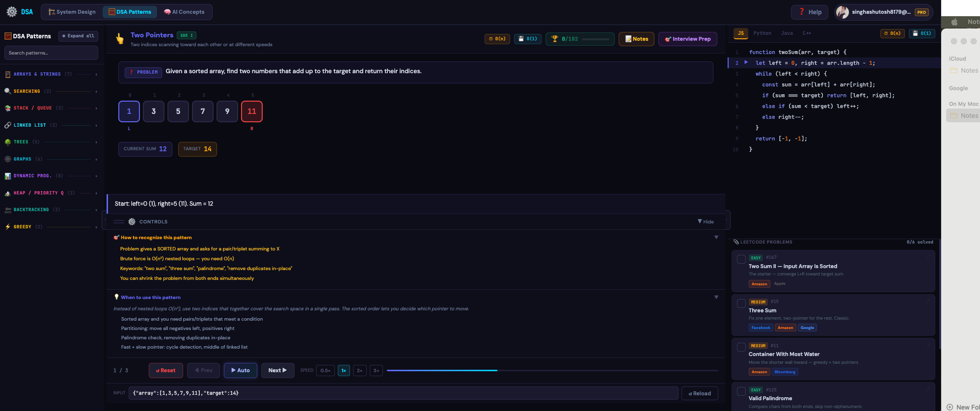The height and width of the screenshot is (411, 980).
Task: Set speed to 1x
Action: pos(344,371)
